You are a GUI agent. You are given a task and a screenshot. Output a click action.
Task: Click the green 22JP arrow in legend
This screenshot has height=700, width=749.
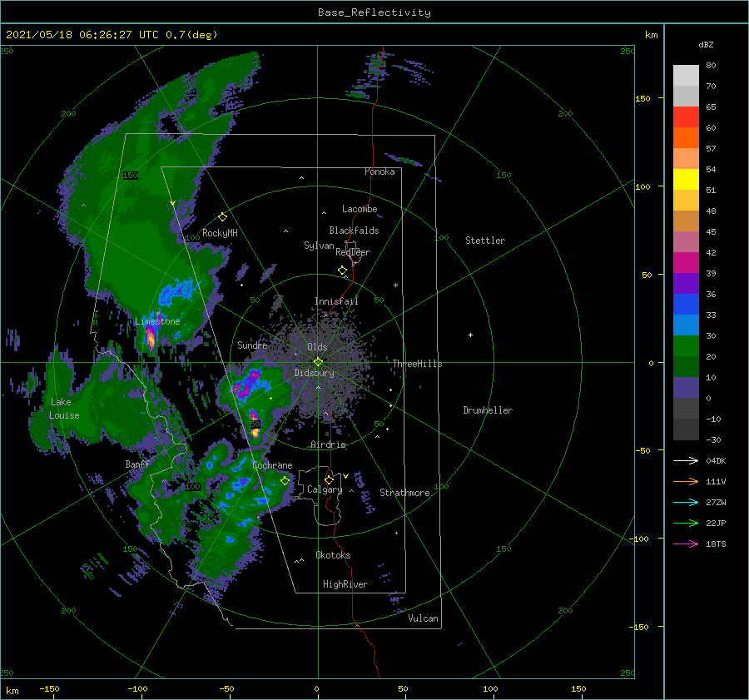[x=686, y=524]
